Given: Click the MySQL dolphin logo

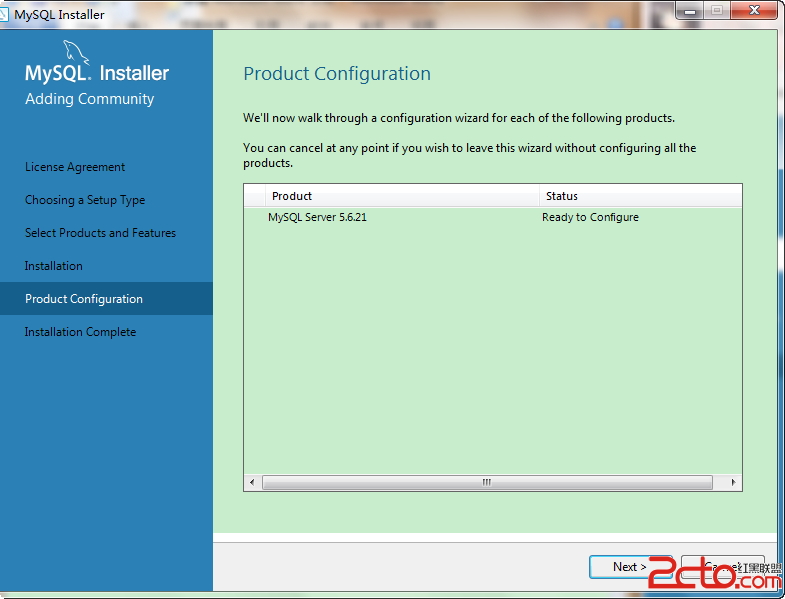Looking at the screenshot, I should 76,52.
